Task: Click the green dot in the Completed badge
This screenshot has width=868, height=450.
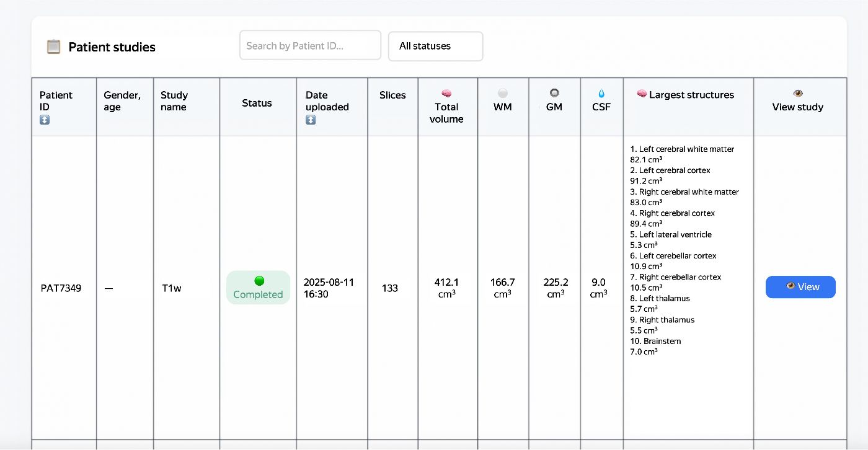Action: tap(259, 281)
